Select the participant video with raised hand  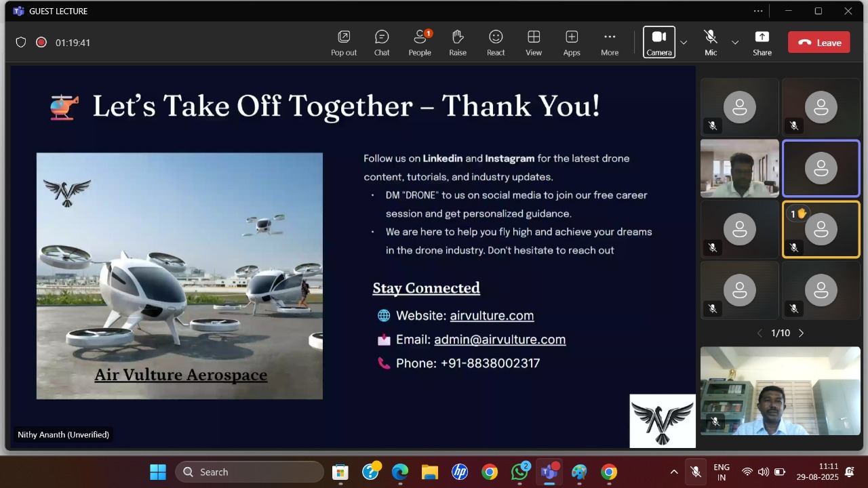pyautogui.click(x=821, y=230)
